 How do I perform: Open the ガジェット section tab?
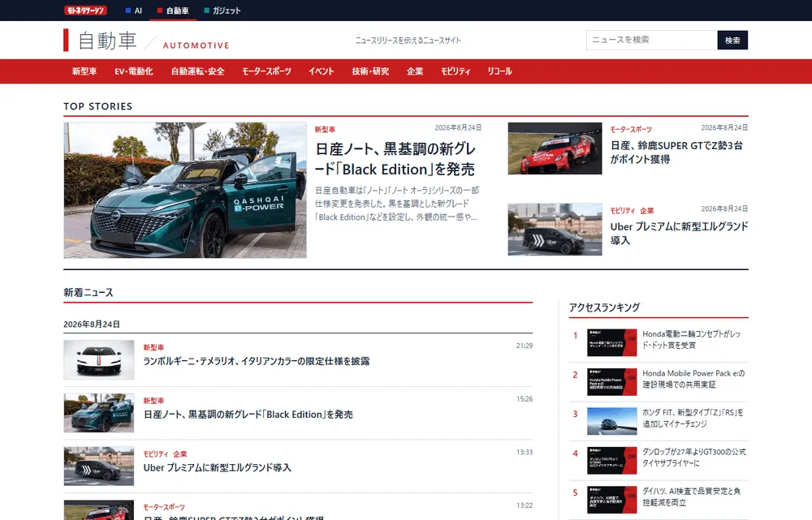click(x=222, y=11)
